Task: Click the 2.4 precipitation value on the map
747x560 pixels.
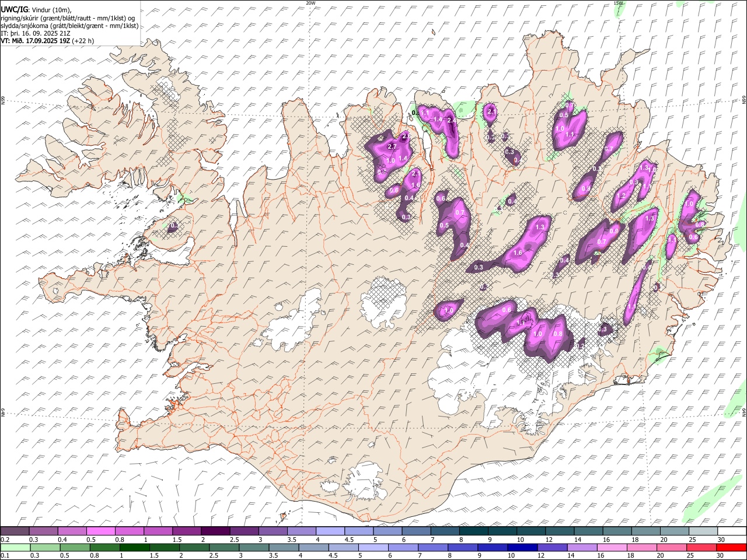Action: (x=452, y=120)
